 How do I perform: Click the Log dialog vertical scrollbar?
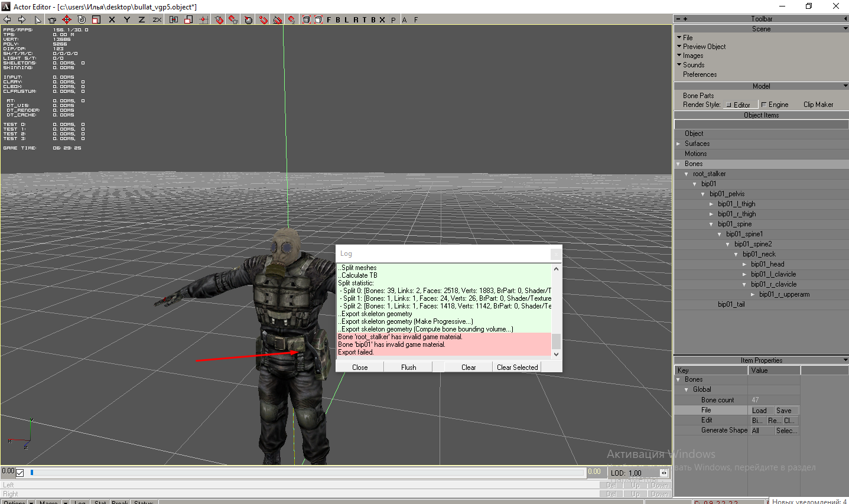(556, 311)
